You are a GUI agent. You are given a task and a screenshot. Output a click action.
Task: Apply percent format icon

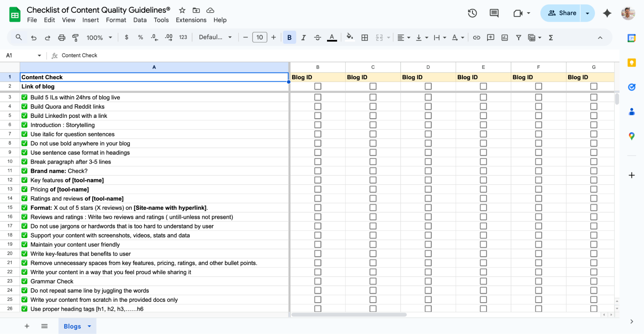coord(140,37)
